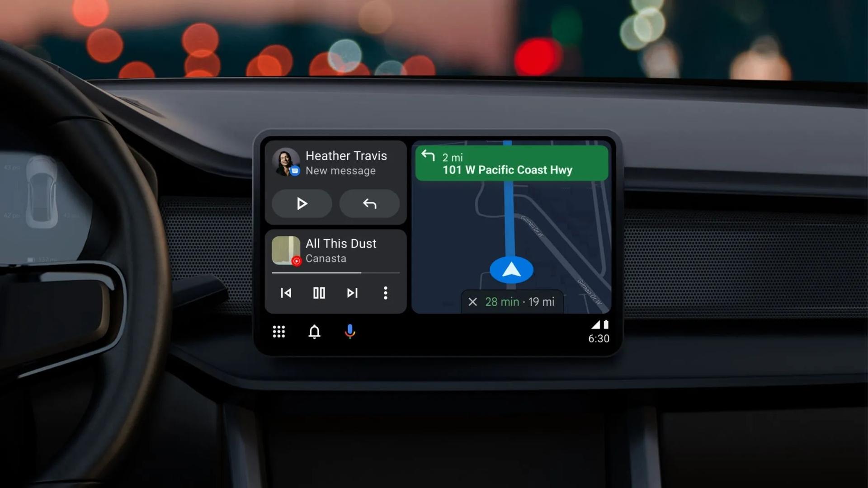The image size is (868, 488).
Task: Tap the skip previous track button
Action: coord(286,292)
